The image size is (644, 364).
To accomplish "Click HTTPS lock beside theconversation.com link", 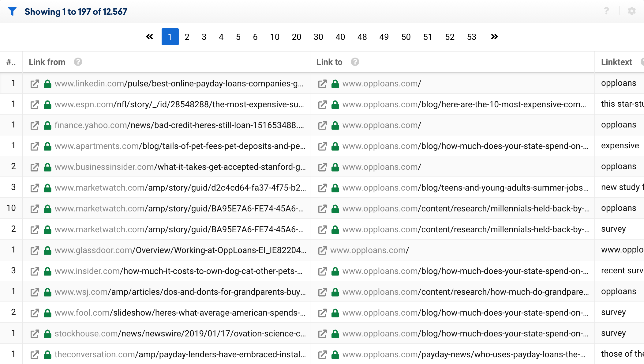I will coord(47,355).
